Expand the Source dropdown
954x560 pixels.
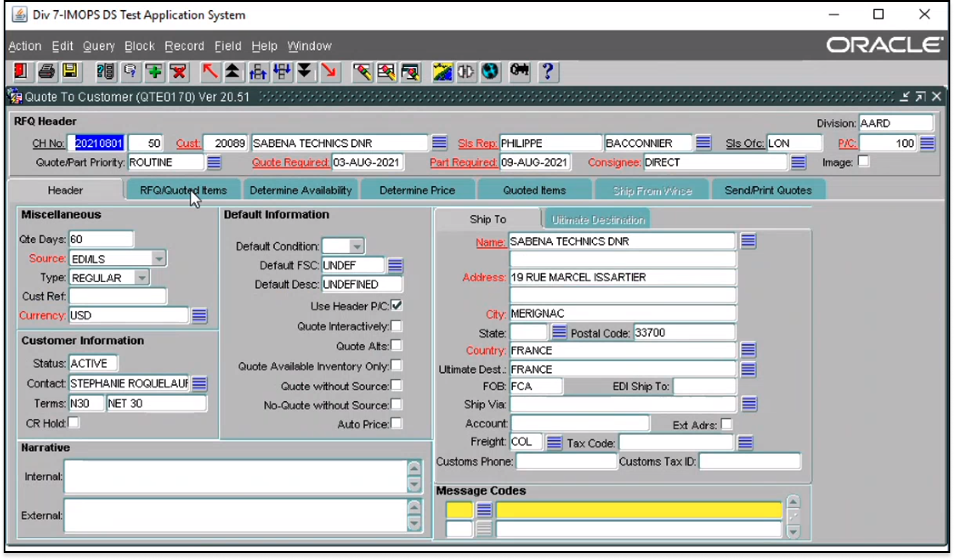coord(159,259)
